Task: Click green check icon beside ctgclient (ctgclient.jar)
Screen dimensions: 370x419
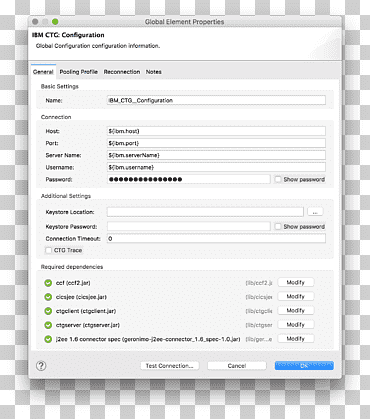Action: pyautogui.click(x=48, y=311)
